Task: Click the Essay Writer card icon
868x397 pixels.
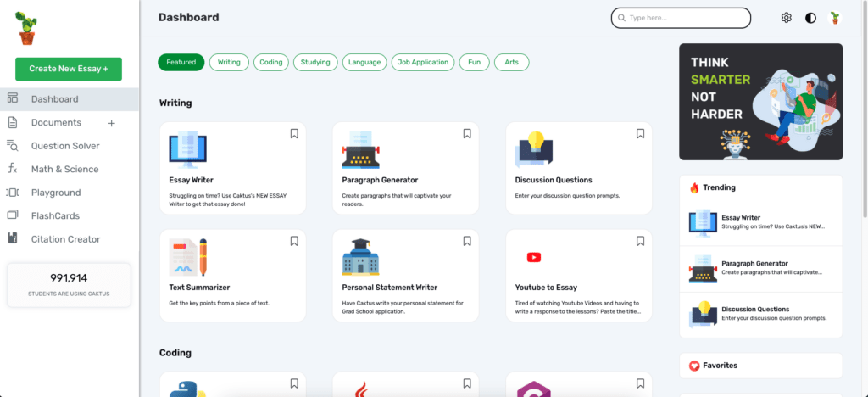Action: [x=186, y=148]
